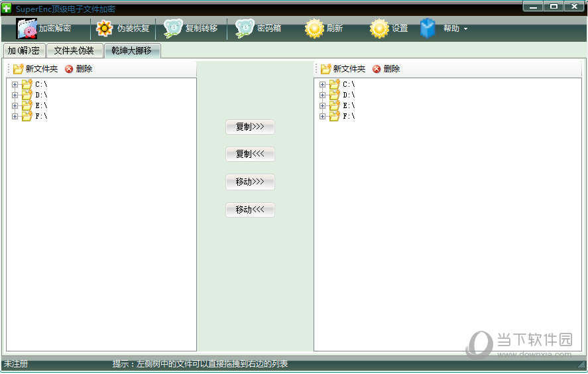Expand D:\ in the left tree
Image resolution: width=588 pixels, height=374 pixels.
point(15,95)
